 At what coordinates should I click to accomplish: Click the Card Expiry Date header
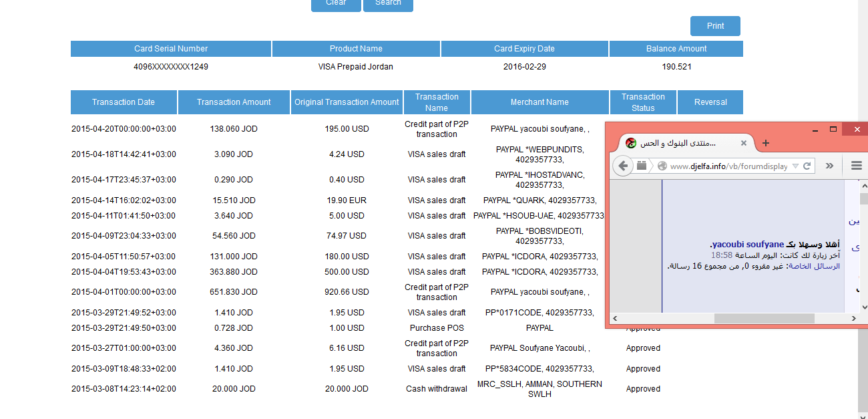[x=524, y=49]
